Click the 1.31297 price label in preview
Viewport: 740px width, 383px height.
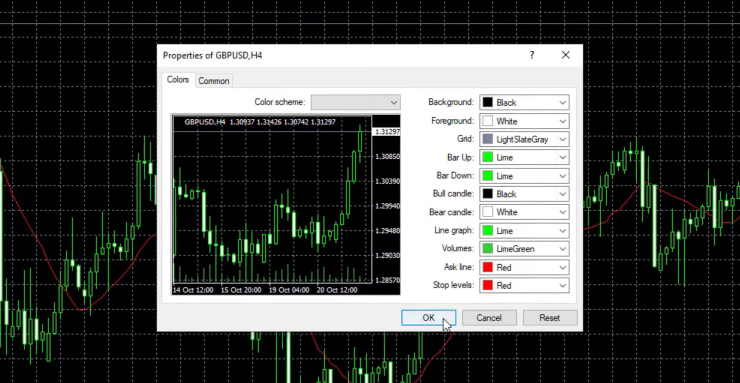click(387, 132)
